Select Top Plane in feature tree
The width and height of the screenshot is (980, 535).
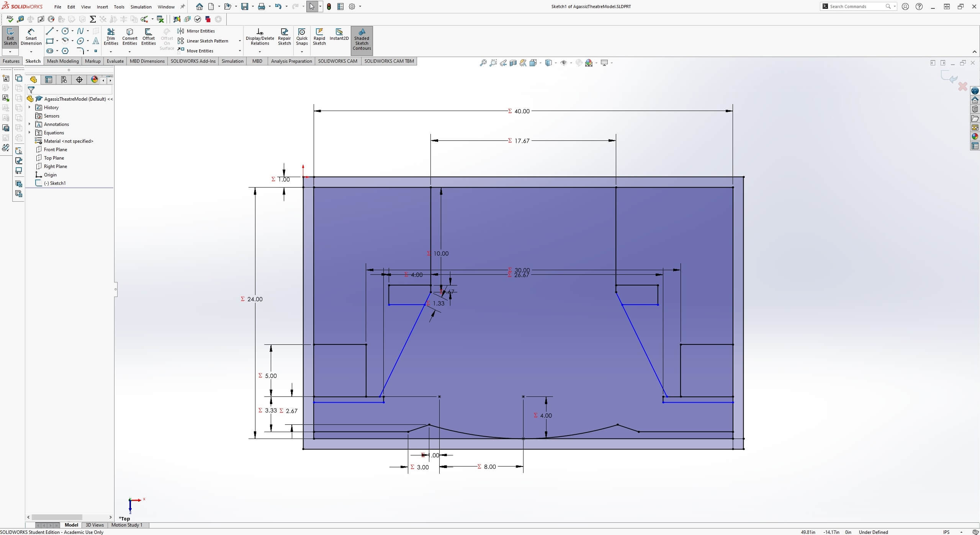click(54, 158)
